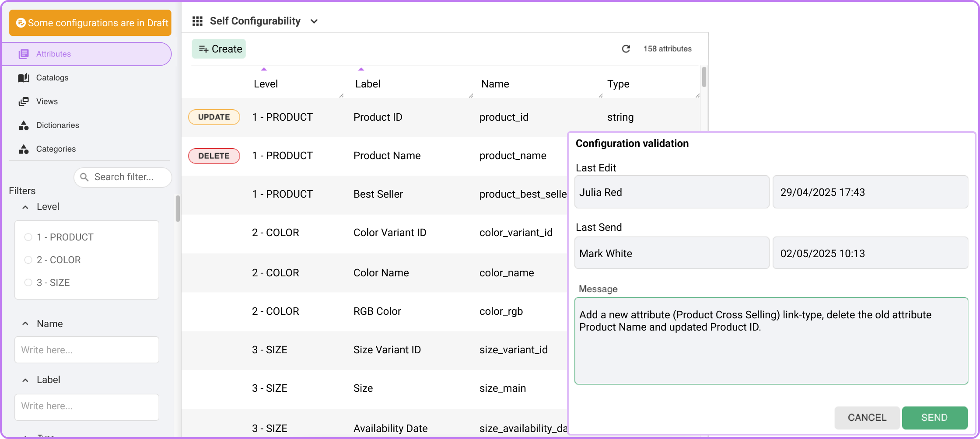Collapse the Level filter section

[25, 207]
